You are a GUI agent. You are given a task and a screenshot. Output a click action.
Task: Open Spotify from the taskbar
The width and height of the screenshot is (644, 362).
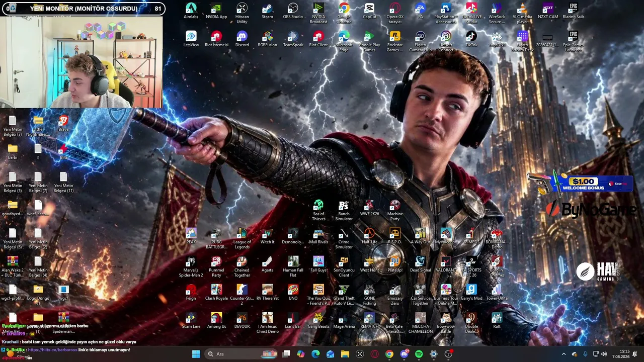click(x=419, y=354)
